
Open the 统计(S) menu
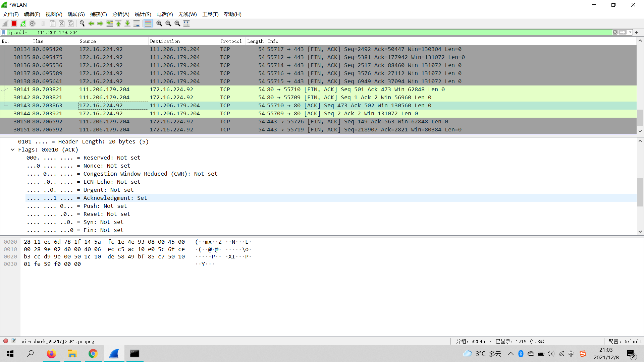[x=143, y=14]
